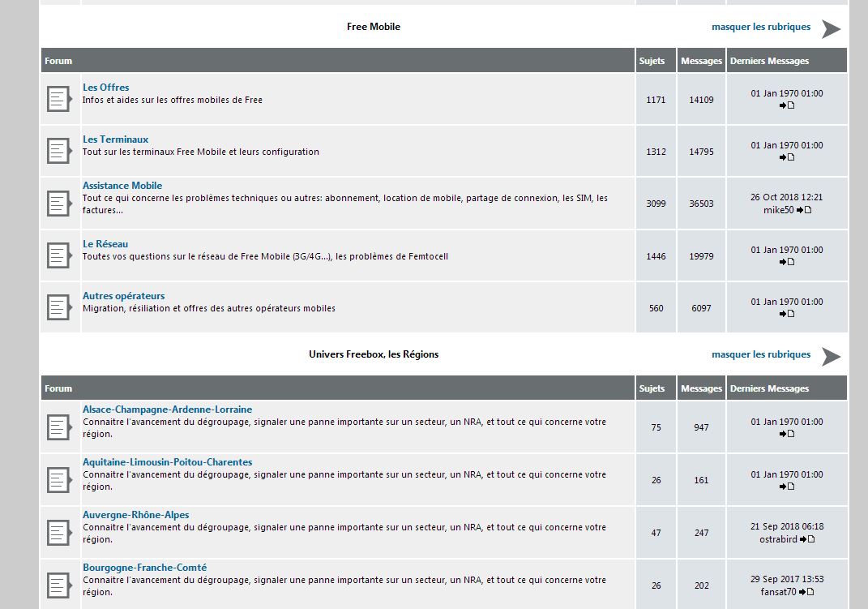
Task: Click the date 26 Oct 2018 12:21
Action: point(787,197)
